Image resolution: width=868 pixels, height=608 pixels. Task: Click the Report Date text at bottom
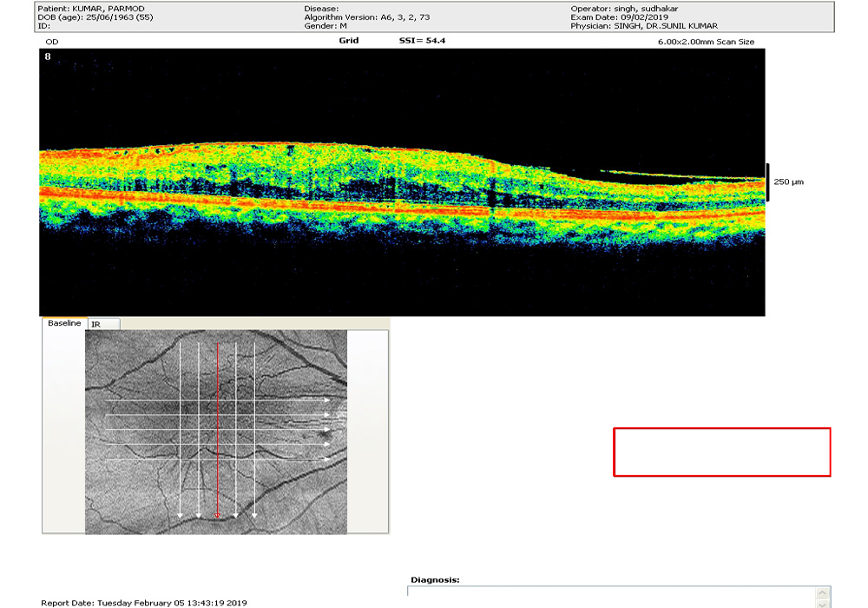pos(144,603)
